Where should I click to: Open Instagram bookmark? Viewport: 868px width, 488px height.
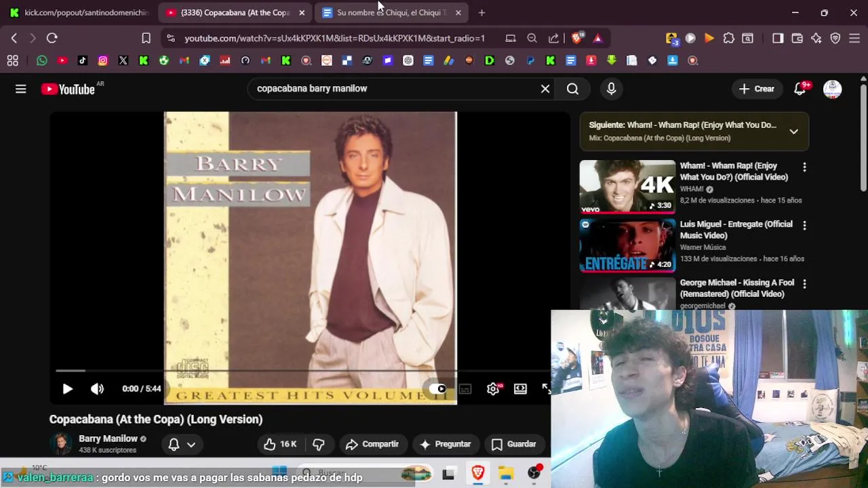point(103,60)
